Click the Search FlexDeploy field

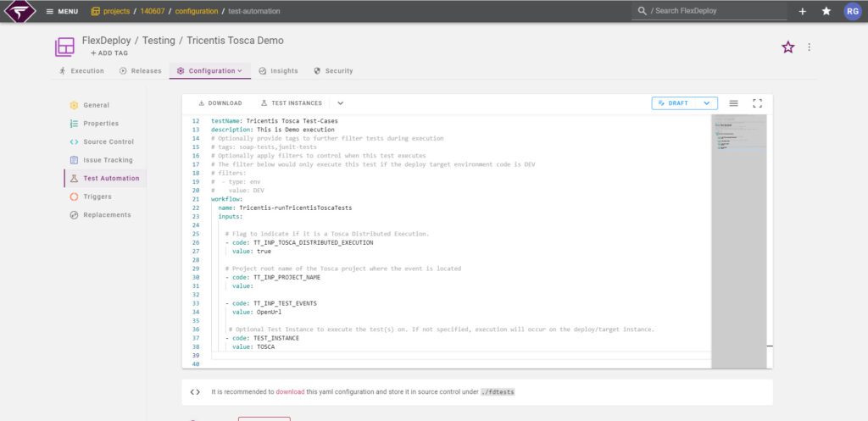pyautogui.click(x=709, y=11)
